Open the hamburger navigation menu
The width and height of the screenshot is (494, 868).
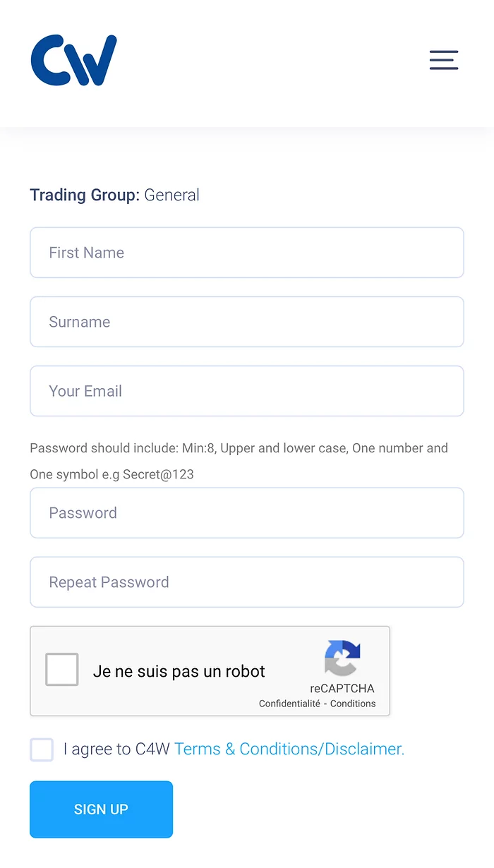pyautogui.click(x=444, y=60)
